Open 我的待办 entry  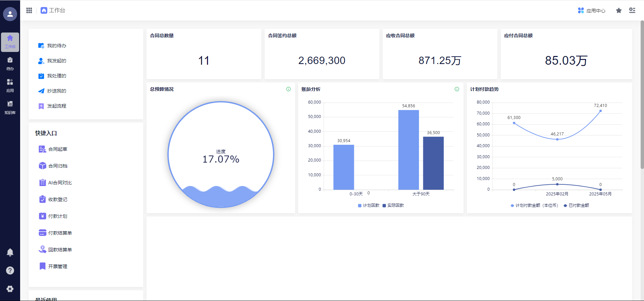point(56,46)
